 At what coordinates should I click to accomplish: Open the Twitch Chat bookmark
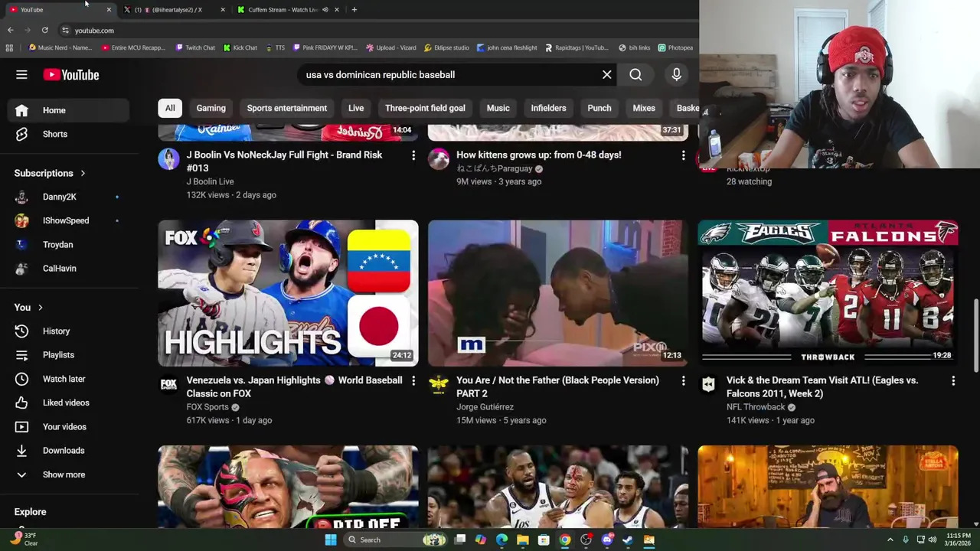(x=195, y=47)
